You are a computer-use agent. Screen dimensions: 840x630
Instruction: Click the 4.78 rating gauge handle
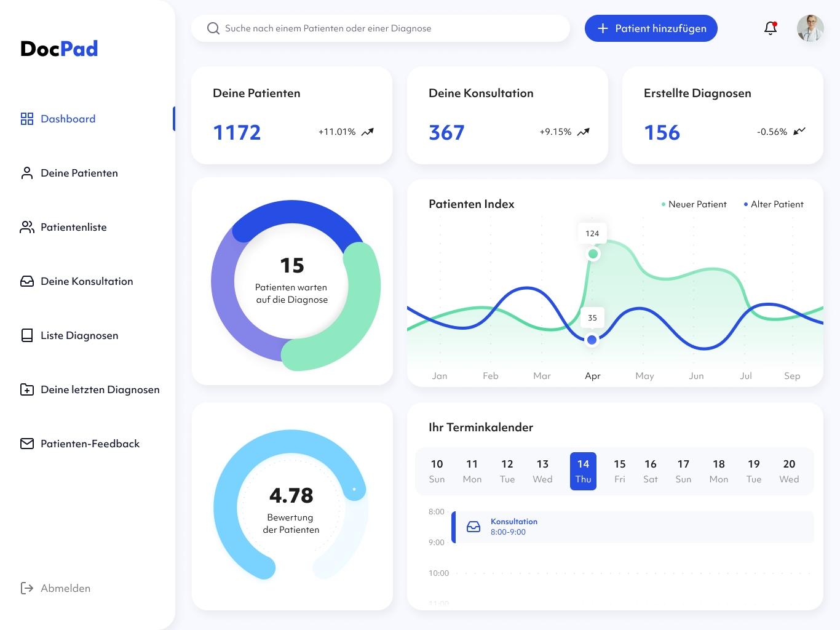[354, 489]
